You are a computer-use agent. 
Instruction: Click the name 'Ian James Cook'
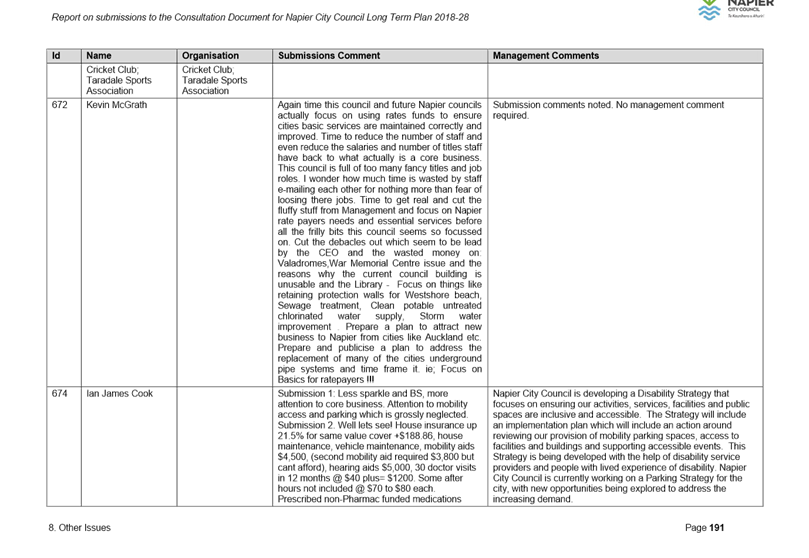click(120, 393)
